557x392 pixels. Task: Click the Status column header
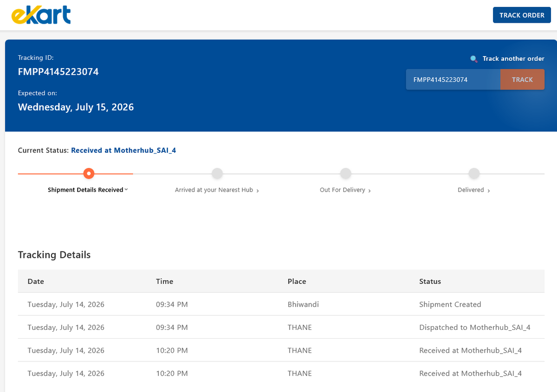point(430,281)
